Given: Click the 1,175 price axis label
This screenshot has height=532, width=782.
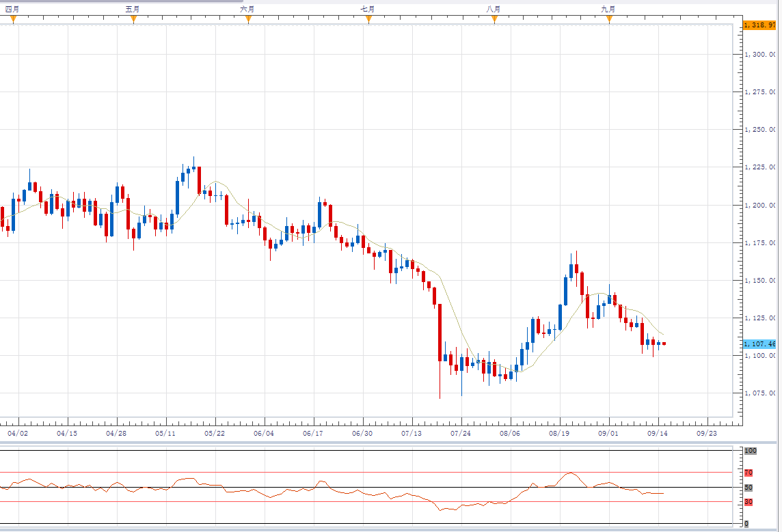Looking at the screenshot, I should (760, 243).
